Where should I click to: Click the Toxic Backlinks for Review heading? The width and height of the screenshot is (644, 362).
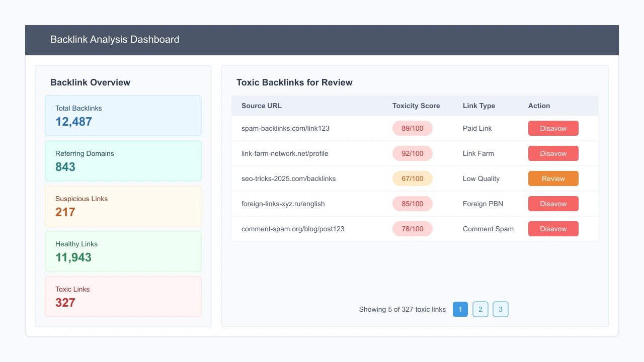point(294,82)
